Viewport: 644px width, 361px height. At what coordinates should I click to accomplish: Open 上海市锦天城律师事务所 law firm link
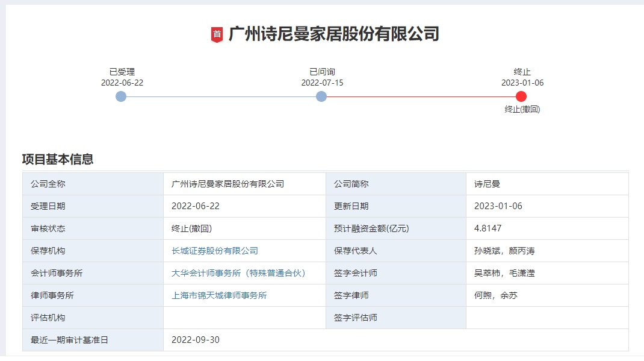[219, 295]
